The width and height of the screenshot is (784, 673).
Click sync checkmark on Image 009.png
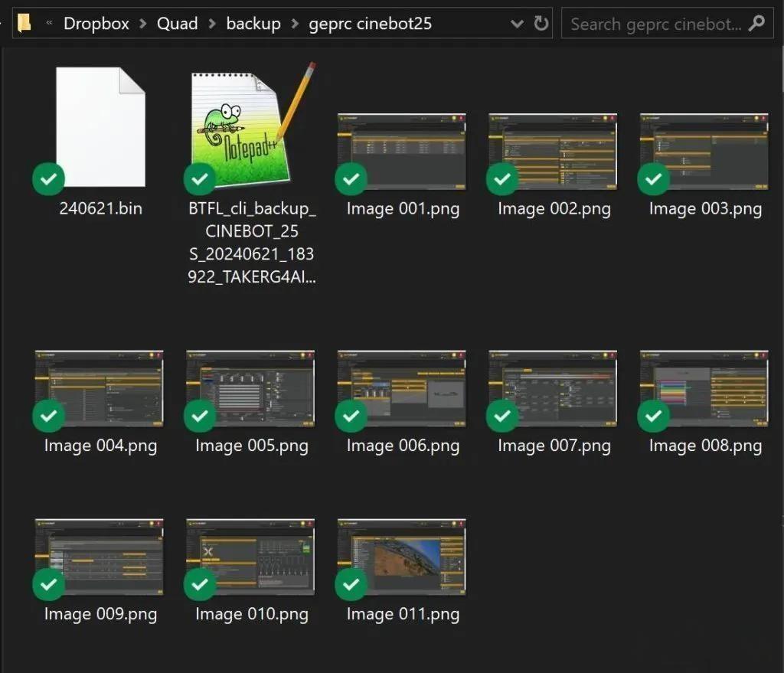48,584
